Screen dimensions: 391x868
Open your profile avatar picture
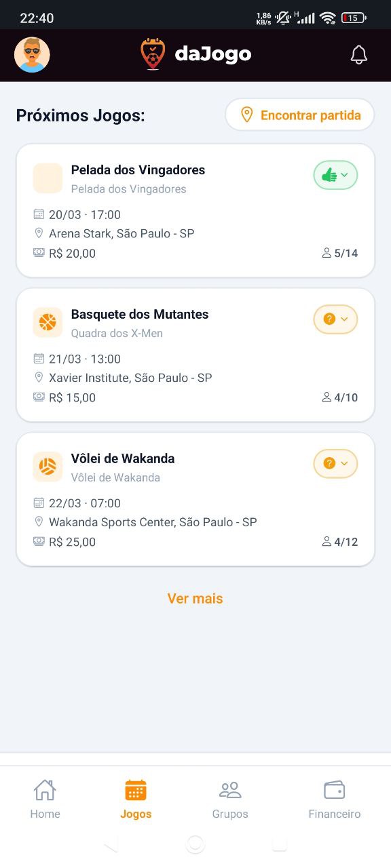(x=32, y=54)
